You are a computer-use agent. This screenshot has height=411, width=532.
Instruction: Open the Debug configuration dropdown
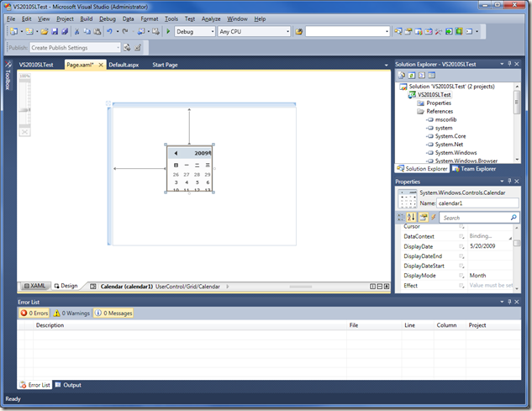click(x=213, y=32)
